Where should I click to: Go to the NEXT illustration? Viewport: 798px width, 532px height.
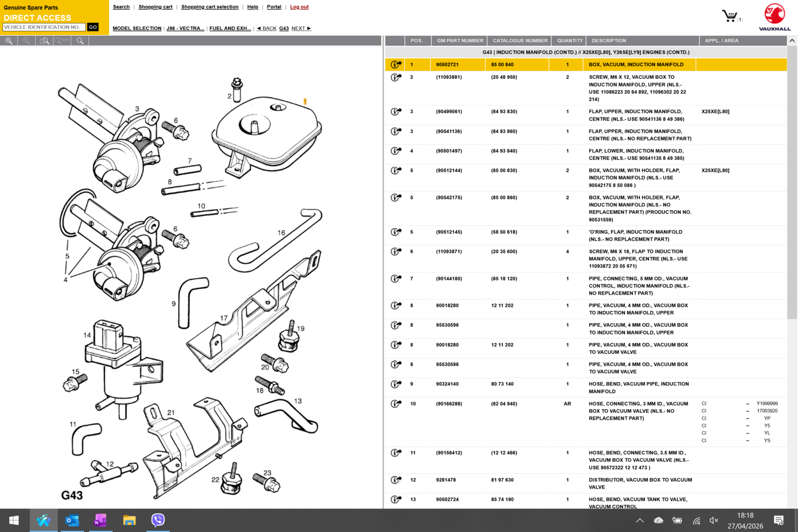(301, 29)
